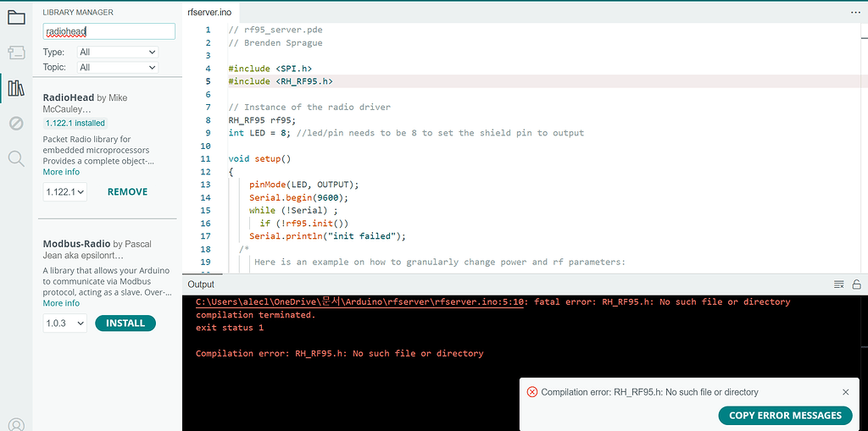This screenshot has height=431, width=868.
Task: Open the Boards Manager sidebar icon
Action: (16, 52)
